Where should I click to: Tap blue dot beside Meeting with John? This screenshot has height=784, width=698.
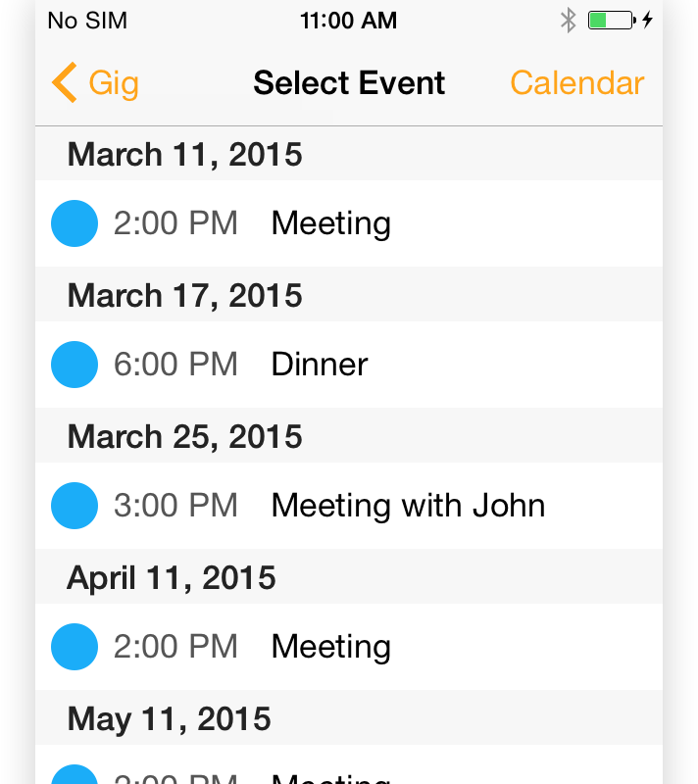click(75, 506)
